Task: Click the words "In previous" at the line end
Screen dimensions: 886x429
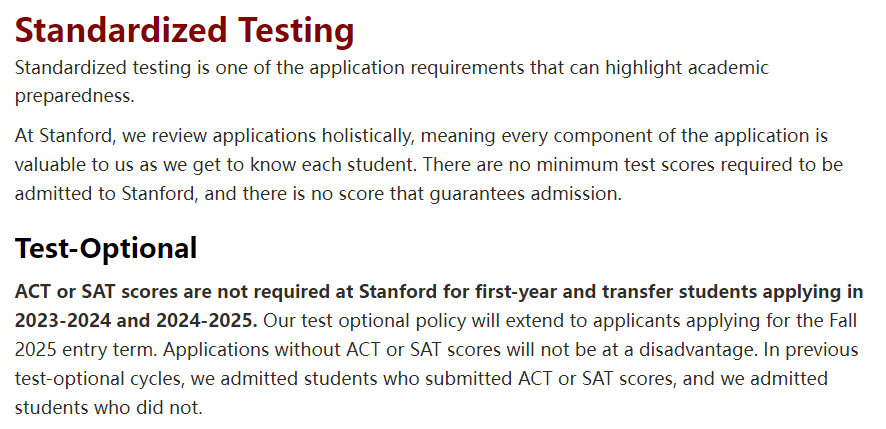Action: tap(811, 349)
